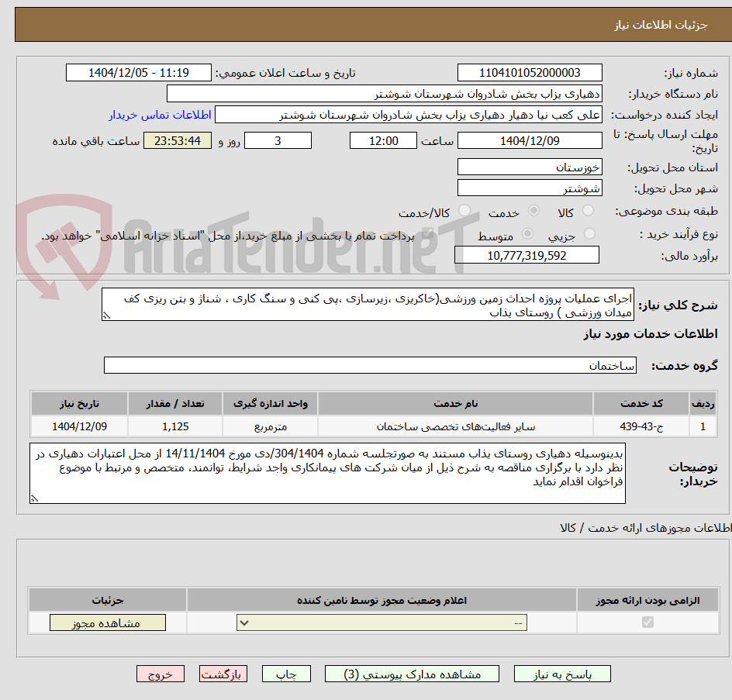732x700 pixels.
Task: Toggle the اسناد خزانه اسلامی payment checkbox
Action: pyautogui.click(x=426, y=235)
